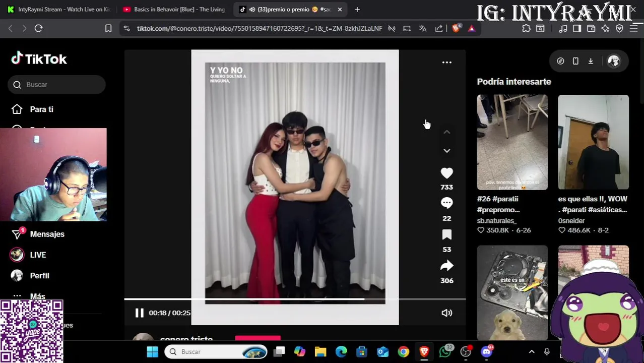Open File Explorer from taskbar

(x=320, y=352)
